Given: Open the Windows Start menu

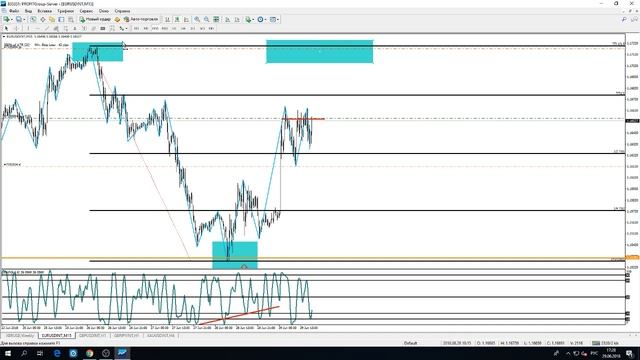Looking at the screenshot, I should (x=7, y=353).
